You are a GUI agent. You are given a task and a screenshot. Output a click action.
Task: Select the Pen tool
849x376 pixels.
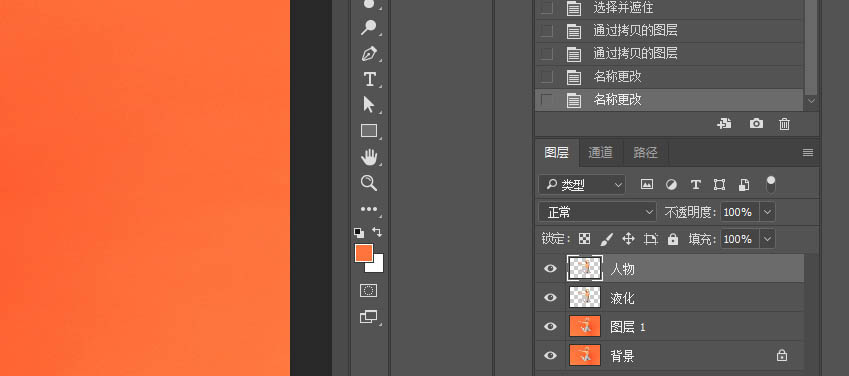[x=369, y=54]
